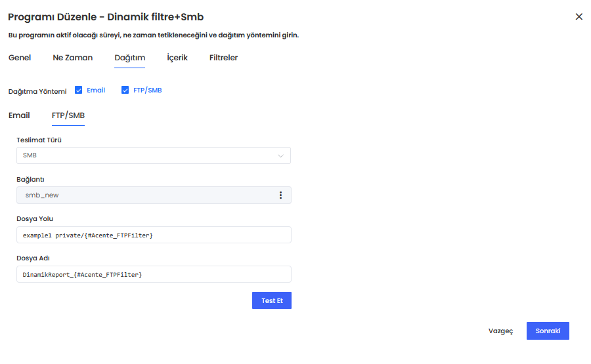This screenshot has height=364, width=591.
Task: Toggle the Email distribution checkbox
Action: coord(79,91)
